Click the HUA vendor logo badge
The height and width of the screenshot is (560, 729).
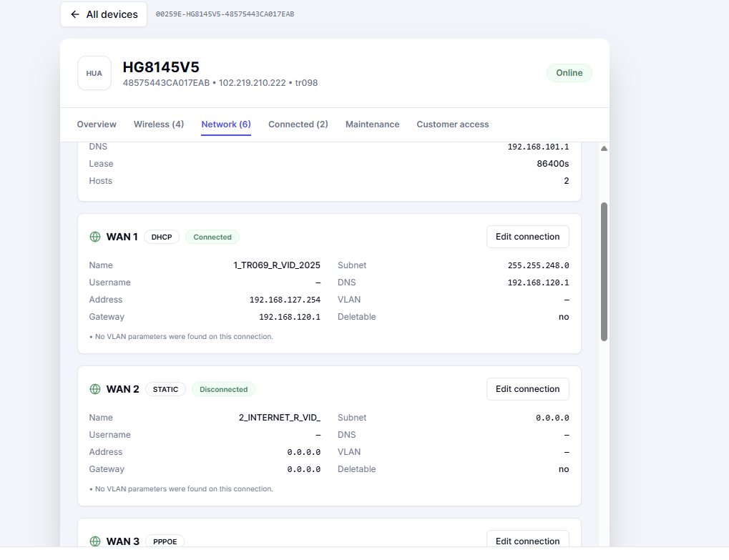tap(94, 73)
